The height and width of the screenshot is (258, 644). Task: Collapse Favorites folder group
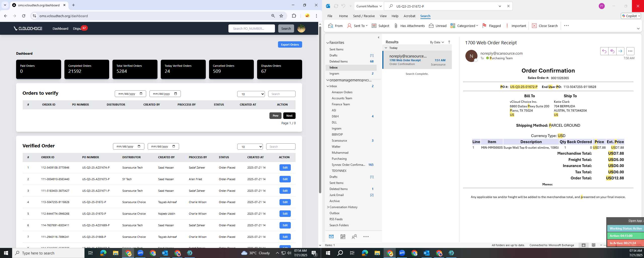(x=328, y=43)
